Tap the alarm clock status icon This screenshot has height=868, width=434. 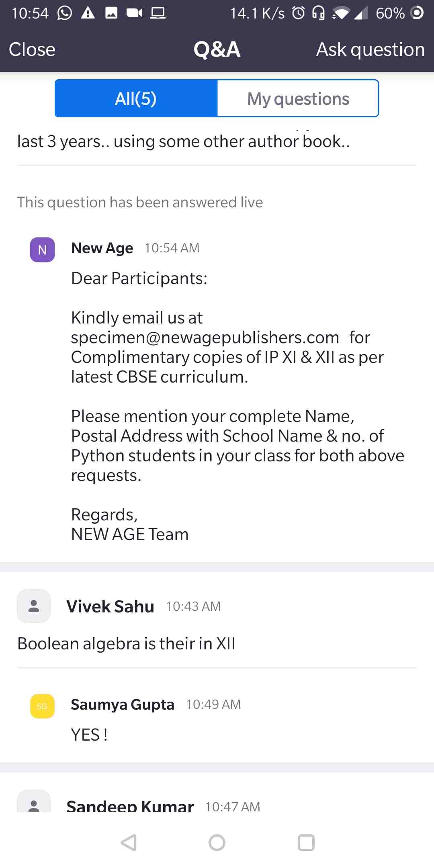click(x=298, y=13)
